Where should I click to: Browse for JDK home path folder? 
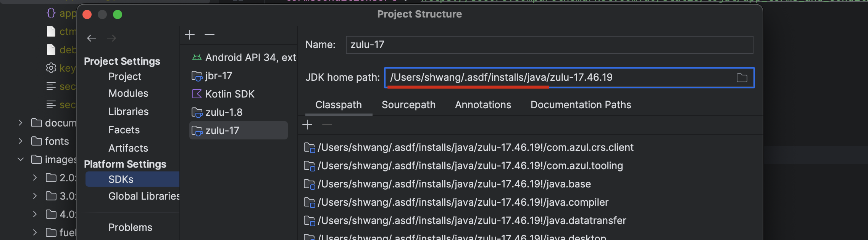click(x=742, y=78)
